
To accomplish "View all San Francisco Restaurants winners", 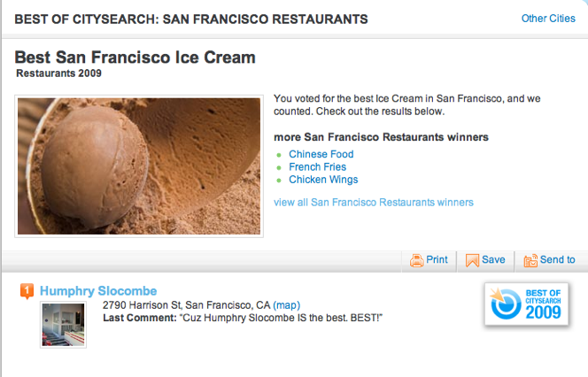I will click(374, 203).
